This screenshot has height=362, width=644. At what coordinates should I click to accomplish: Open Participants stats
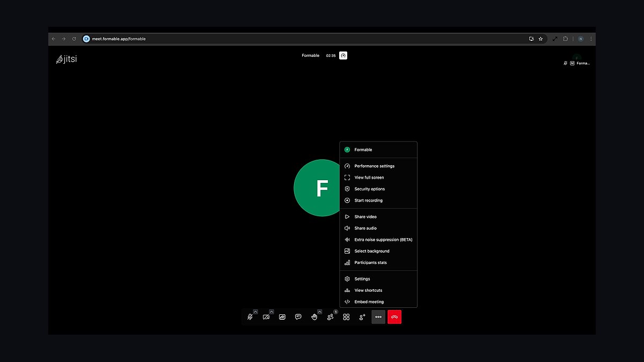[378, 263]
